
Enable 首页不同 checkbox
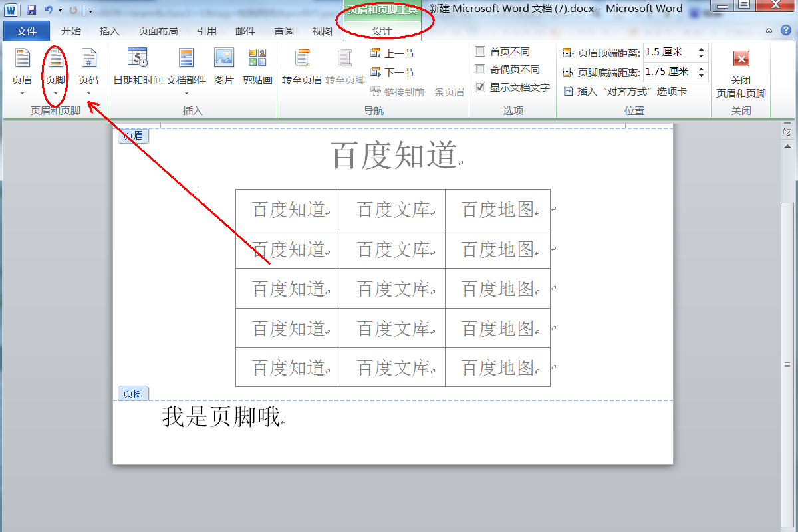480,51
